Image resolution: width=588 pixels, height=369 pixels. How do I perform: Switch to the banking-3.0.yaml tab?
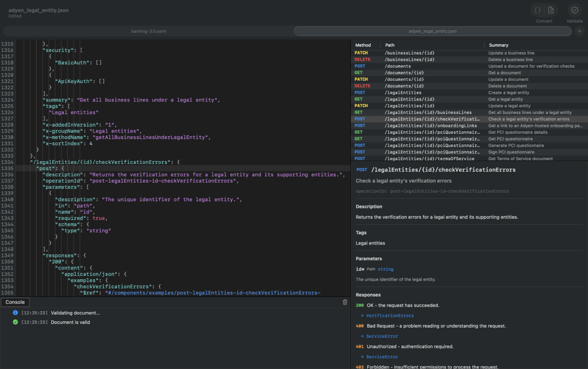(149, 31)
